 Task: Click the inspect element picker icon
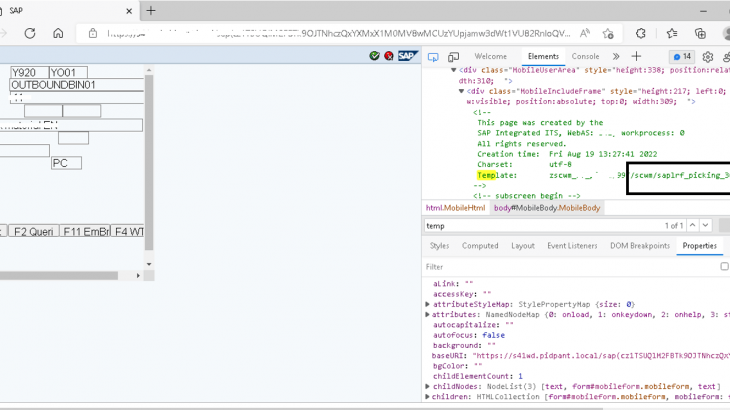click(433, 57)
